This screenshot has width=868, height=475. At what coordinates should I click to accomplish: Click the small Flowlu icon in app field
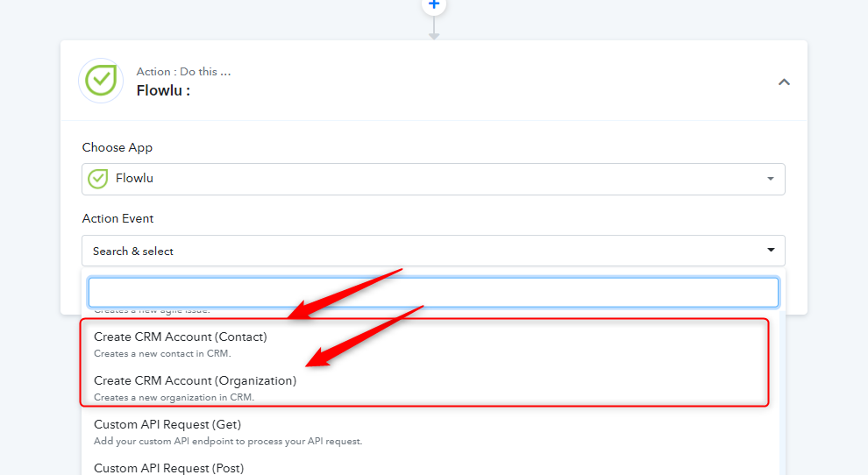[98, 179]
